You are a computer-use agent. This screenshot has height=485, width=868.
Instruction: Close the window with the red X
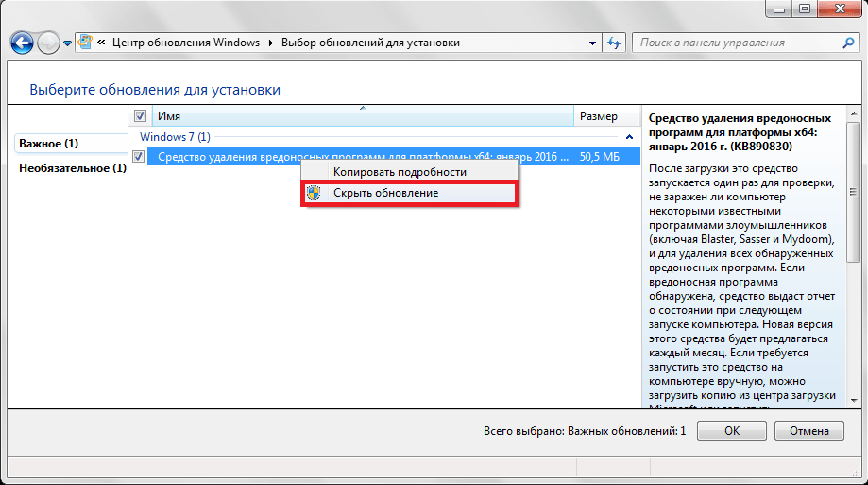tap(840, 9)
